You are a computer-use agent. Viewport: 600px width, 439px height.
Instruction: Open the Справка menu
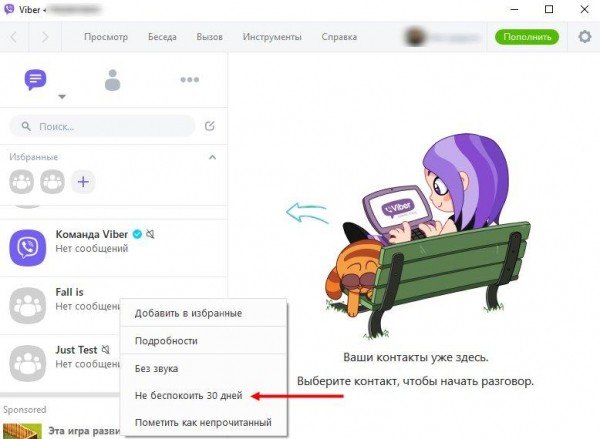click(339, 37)
